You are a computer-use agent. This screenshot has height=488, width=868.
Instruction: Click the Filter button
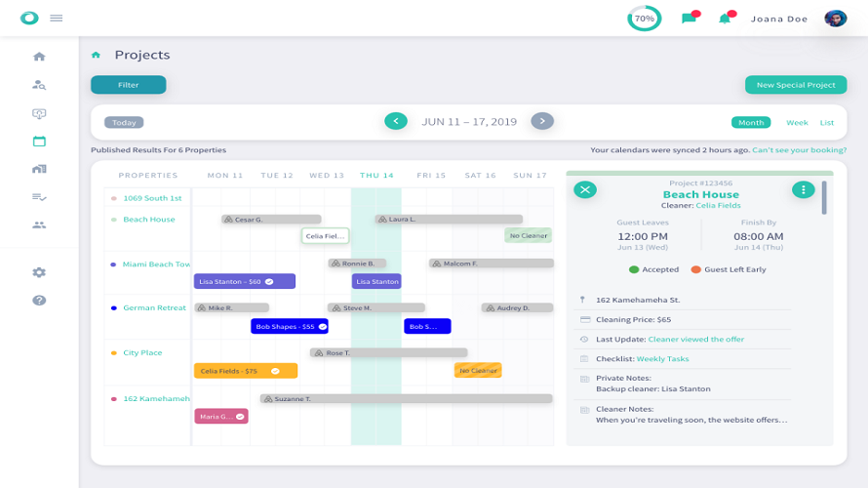129,85
